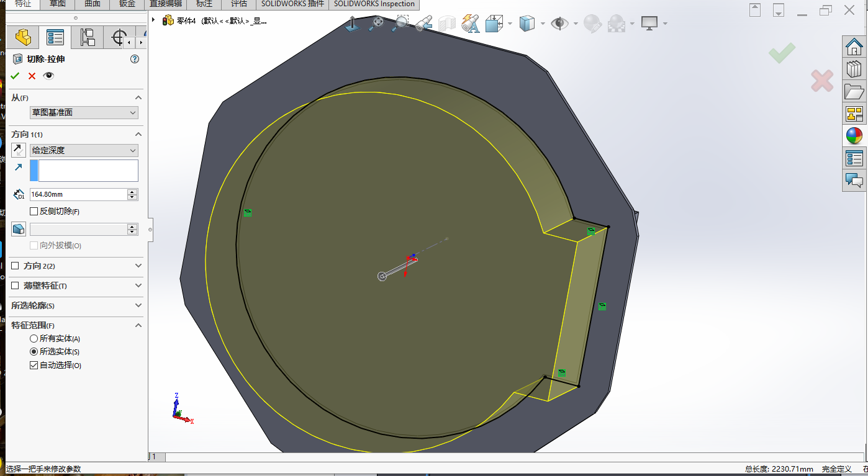This screenshot has width=868, height=476.
Task: Click Zoom to Fit in the view toolbar
Action: coord(377,24)
